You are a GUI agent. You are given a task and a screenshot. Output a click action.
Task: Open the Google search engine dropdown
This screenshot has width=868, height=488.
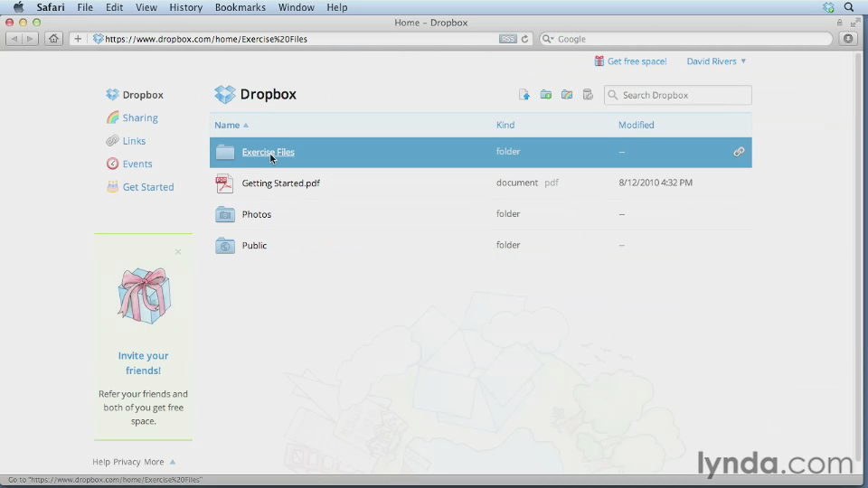tap(548, 39)
